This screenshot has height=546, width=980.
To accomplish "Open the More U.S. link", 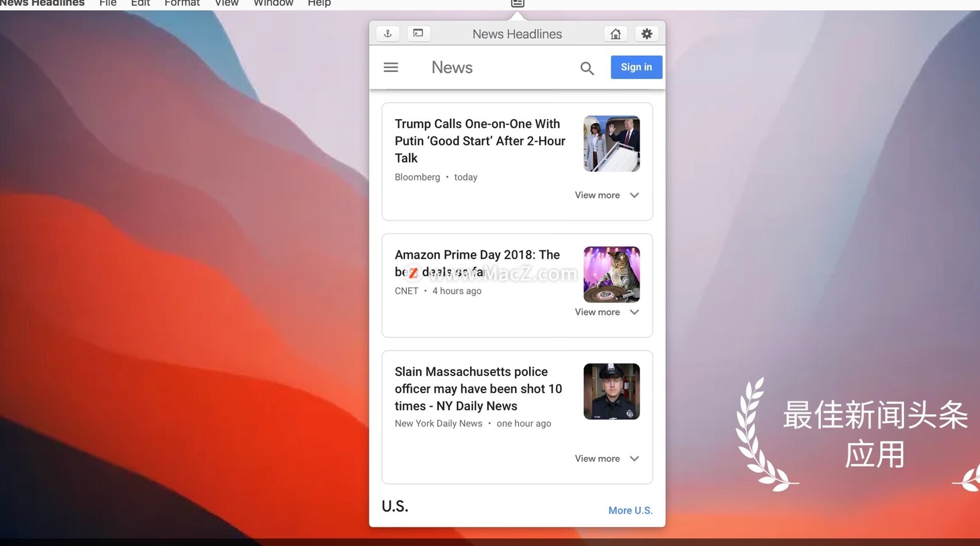I will 630,510.
